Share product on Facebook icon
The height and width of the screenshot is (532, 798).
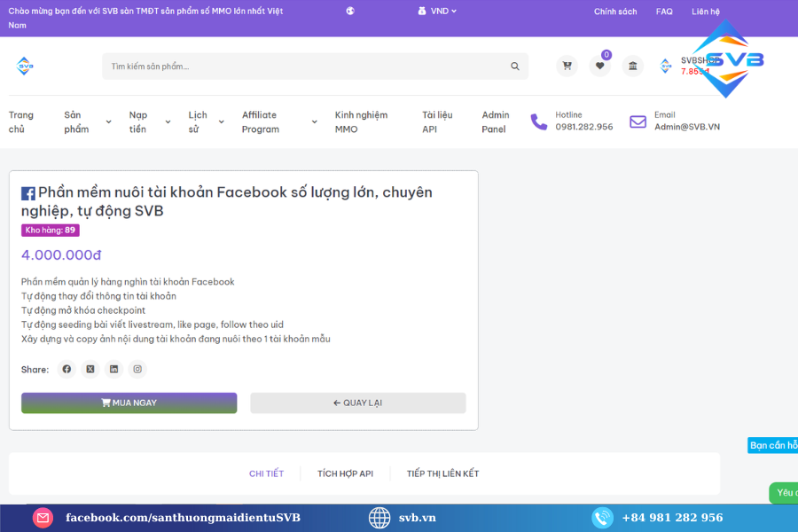pyautogui.click(x=66, y=369)
